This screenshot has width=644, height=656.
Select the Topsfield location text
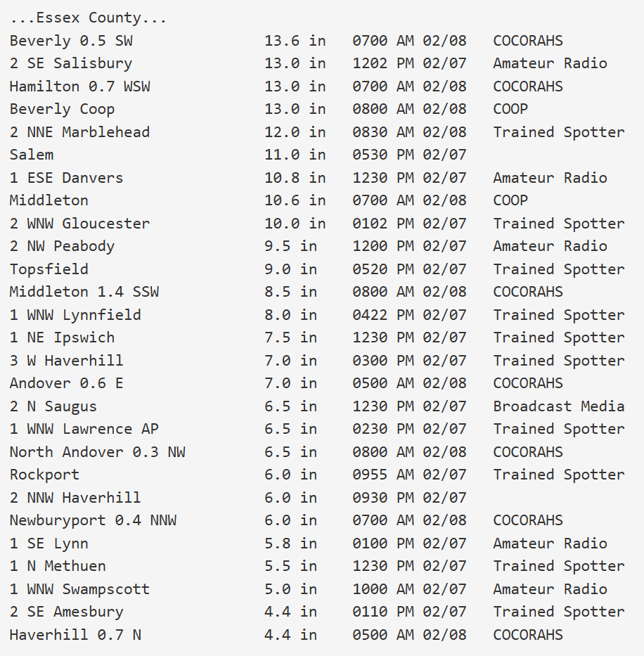[49, 269]
